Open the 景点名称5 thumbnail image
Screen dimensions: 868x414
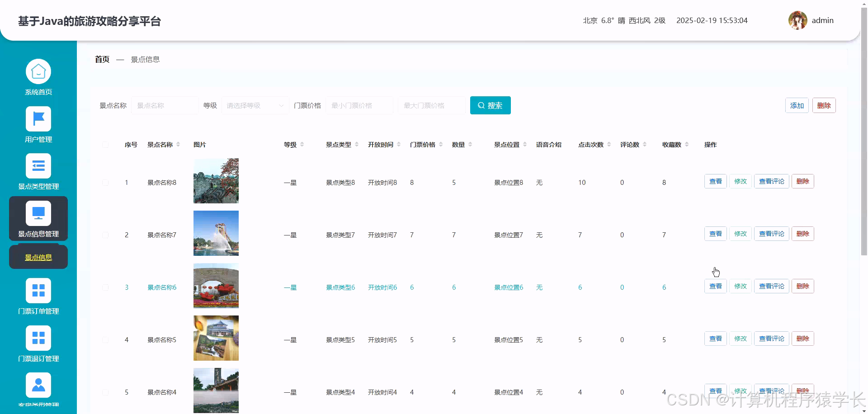pos(216,338)
